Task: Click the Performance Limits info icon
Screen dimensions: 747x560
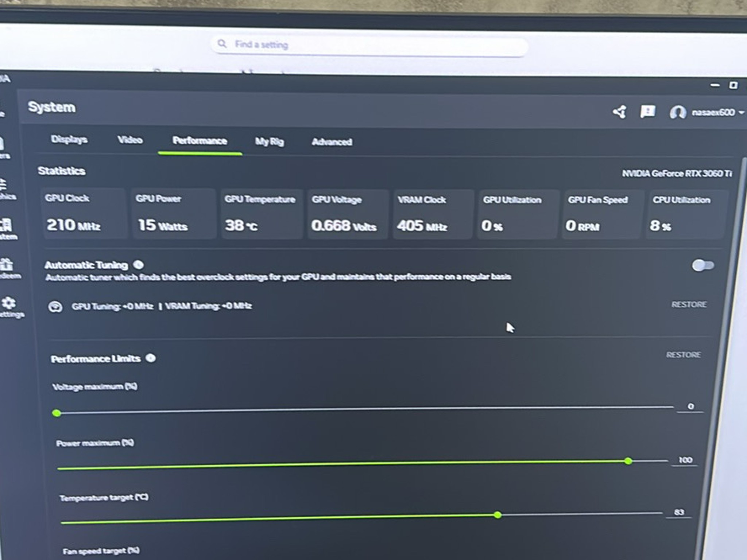Action: point(151,358)
